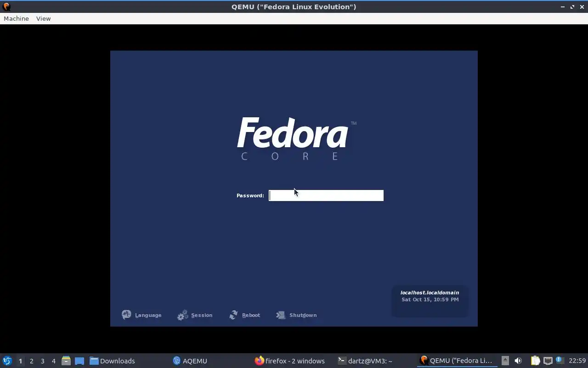Switch to workspace 2

coord(31,361)
